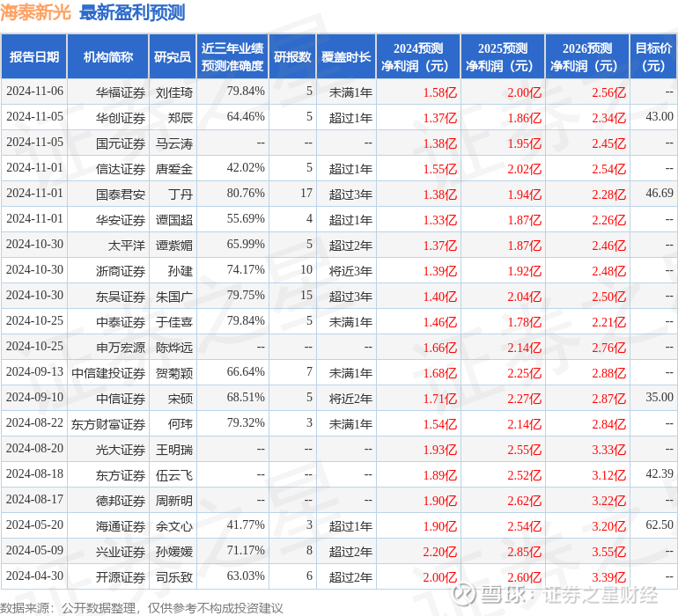Click the 研究员 column header
The height and width of the screenshot is (616, 678).
pos(173,56)
